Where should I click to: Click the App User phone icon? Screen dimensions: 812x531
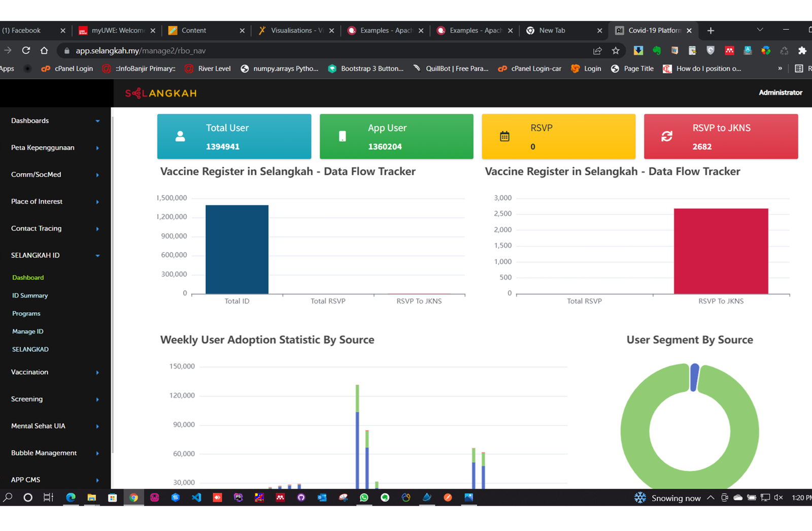(x=343, y=137)
